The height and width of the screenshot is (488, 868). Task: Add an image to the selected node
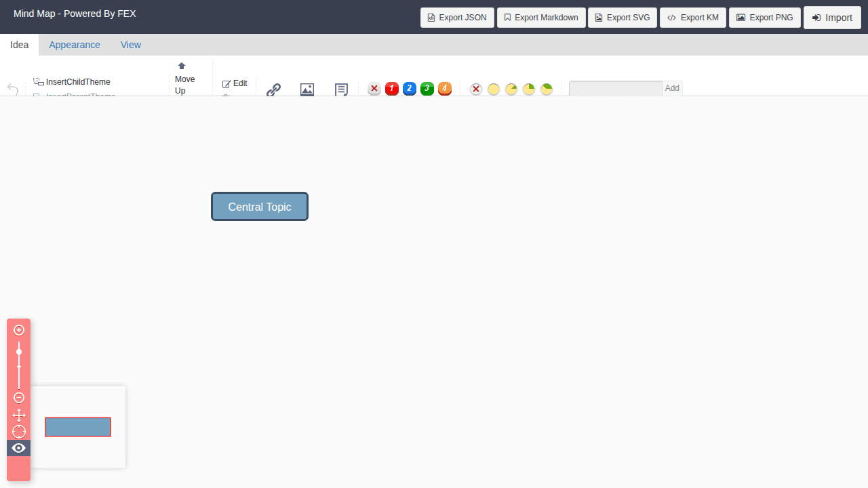307,89
